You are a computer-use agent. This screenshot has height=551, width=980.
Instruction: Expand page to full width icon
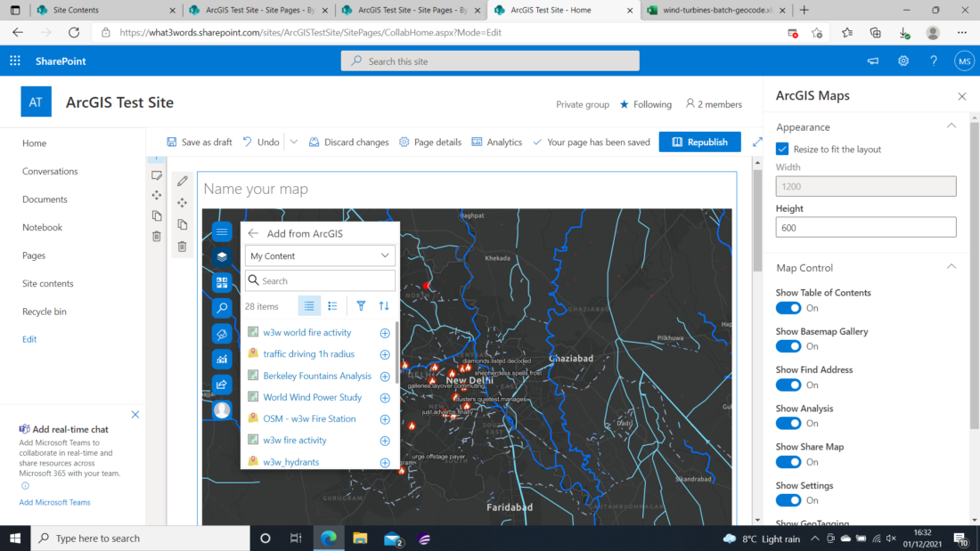pyautogui.click(x=757, y=142)
